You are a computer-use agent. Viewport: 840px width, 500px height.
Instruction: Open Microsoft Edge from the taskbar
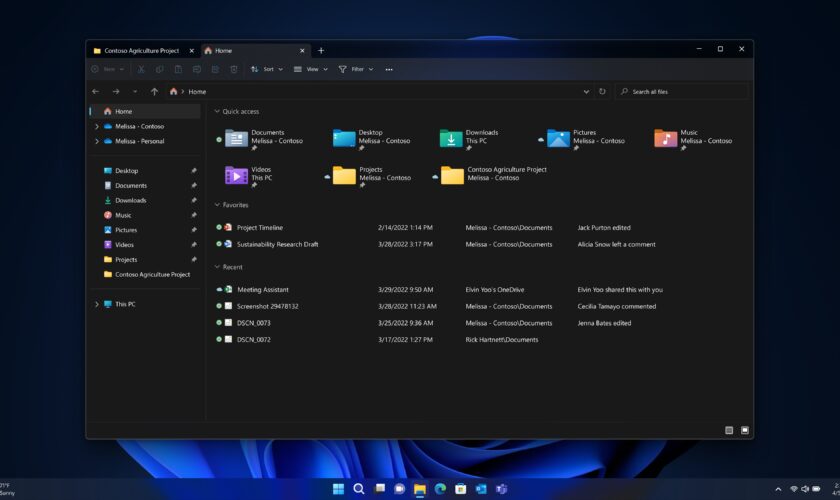pos(440,489)
